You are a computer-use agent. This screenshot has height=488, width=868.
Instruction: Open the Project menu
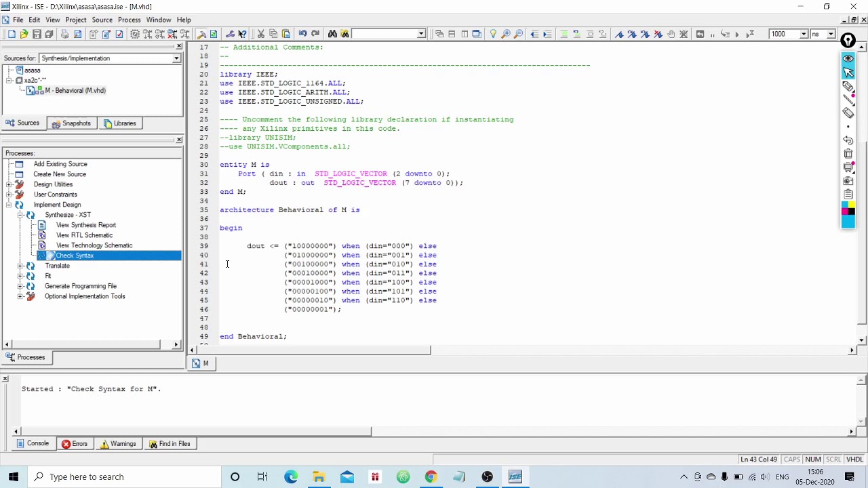pos(75,20)
